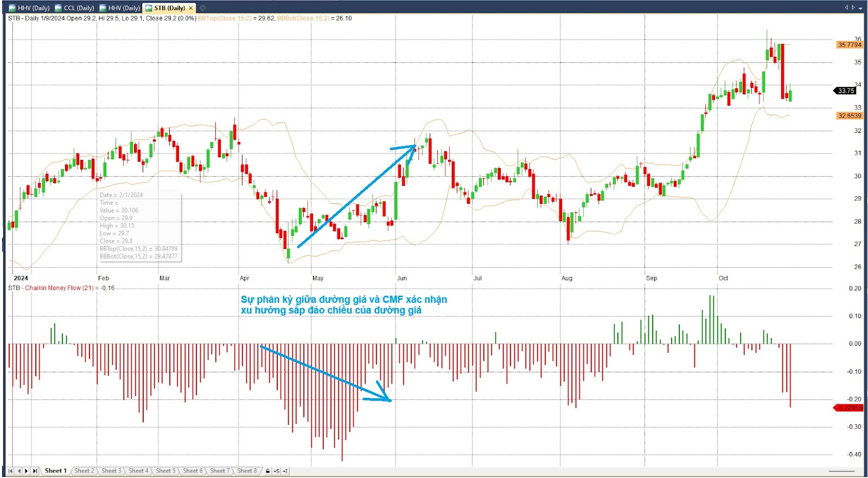This screenshot has width=868, height=478.
Task: Click the BBTop = 30.84789 tooltip line
Action: tap(138, 249)
